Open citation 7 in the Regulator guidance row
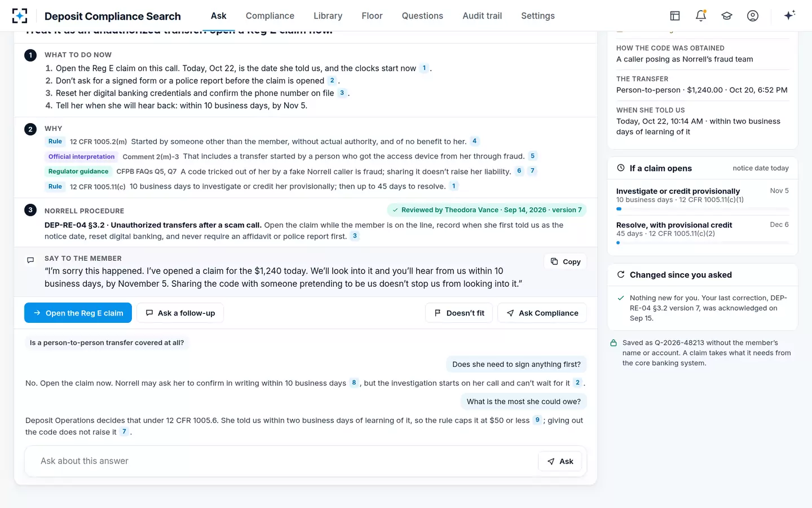Image resolution: width=812 pixels, height=508 pixels. coord(532,171)
